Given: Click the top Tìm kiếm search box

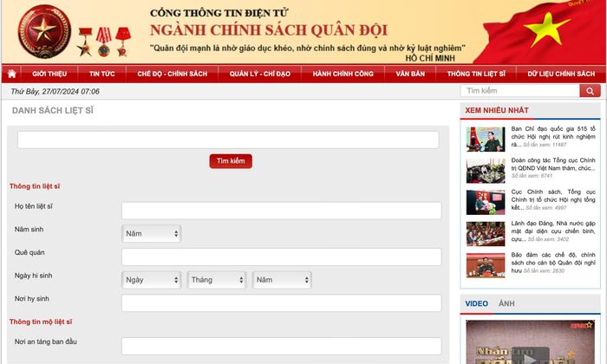Looking at the screenshot, I should [x=520, y=91].
